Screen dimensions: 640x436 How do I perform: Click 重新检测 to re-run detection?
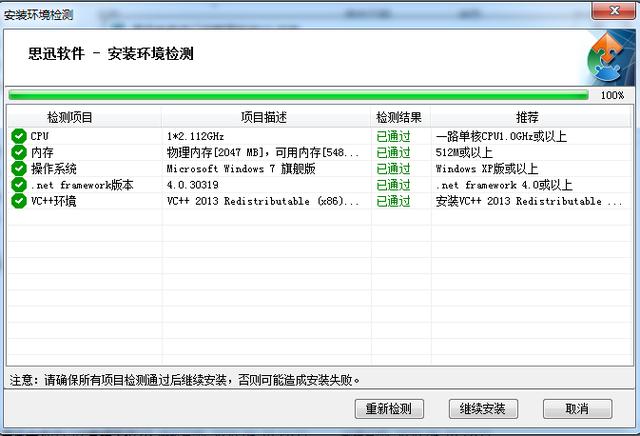point(389,409)
